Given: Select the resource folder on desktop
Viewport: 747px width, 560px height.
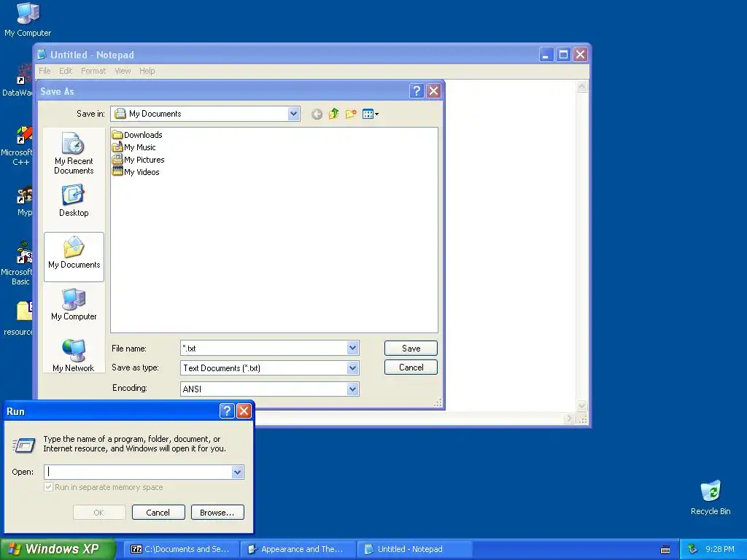Looking at the screenshot, I should click(x=18, y=318).
